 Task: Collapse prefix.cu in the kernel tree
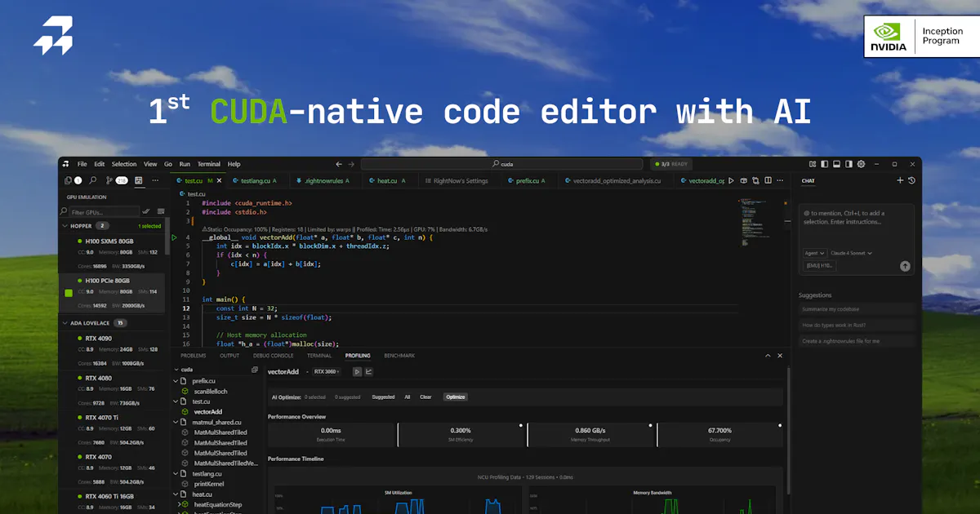(176, 380)
